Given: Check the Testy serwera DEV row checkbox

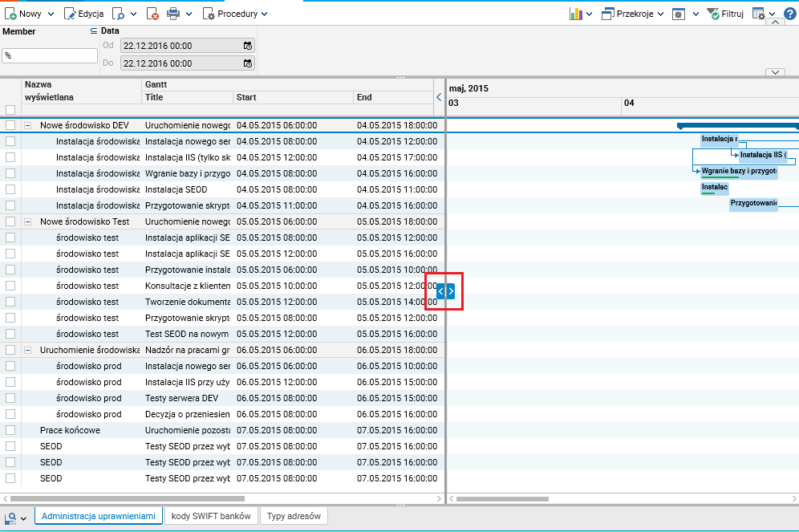Looking at the screenshot, I should pos(10,398).
